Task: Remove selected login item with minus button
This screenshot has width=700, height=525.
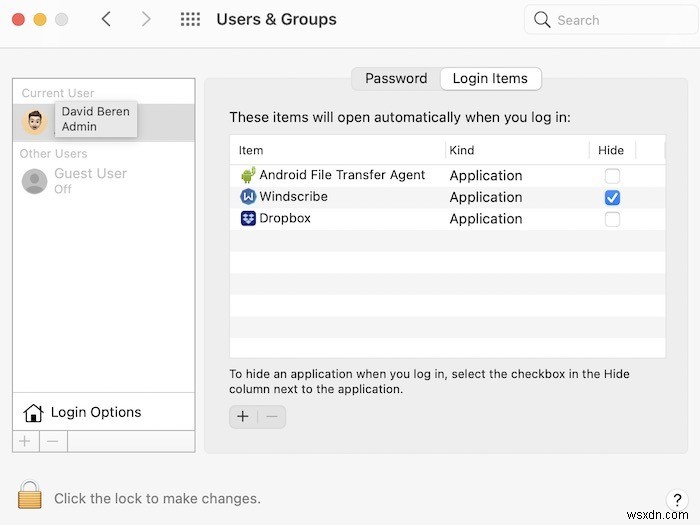Action: point(272,417)
